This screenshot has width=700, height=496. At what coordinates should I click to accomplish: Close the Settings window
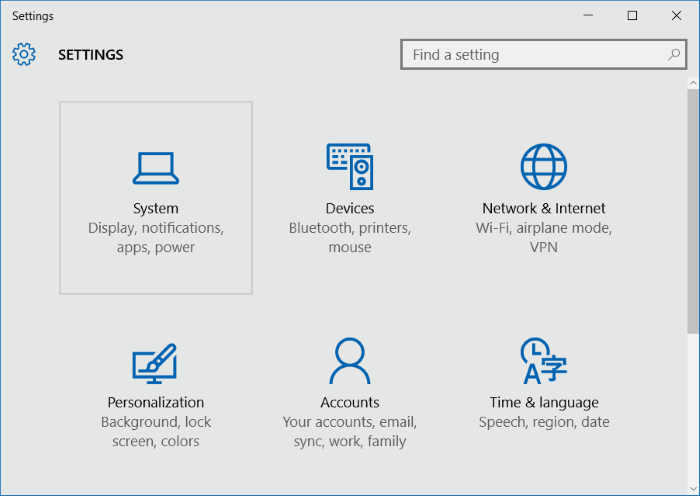point(676,16)
